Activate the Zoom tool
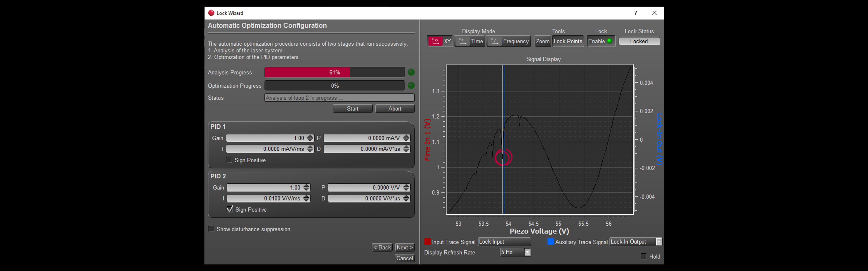868x271 pixels. pos(542,41)
